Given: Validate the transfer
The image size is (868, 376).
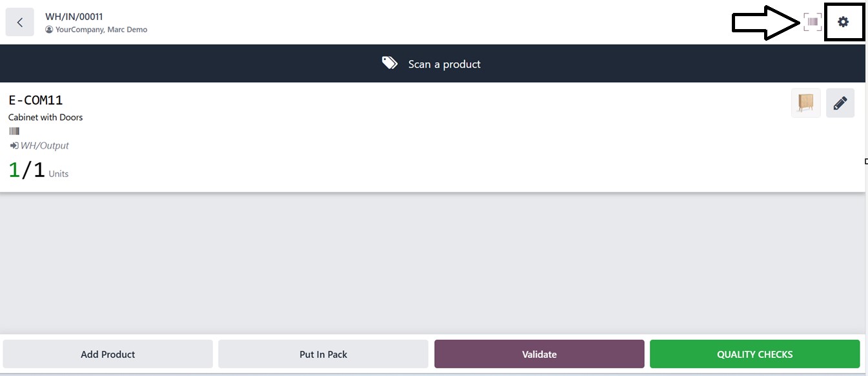Looking at the screenshot, I should click(x=539, y=354).
